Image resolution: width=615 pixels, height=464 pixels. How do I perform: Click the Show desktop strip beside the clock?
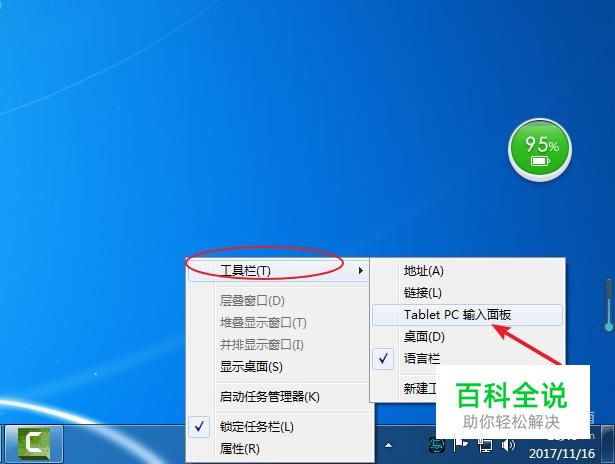point(609,444)
